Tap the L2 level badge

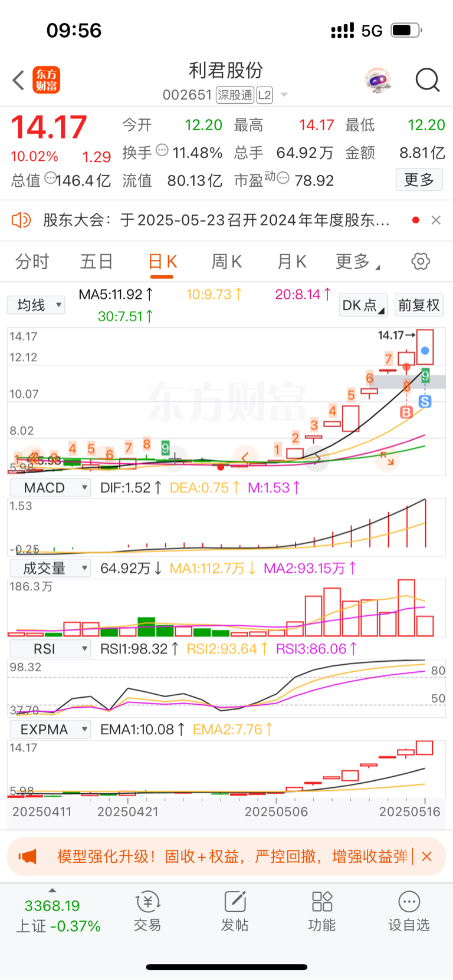(264, 95)
